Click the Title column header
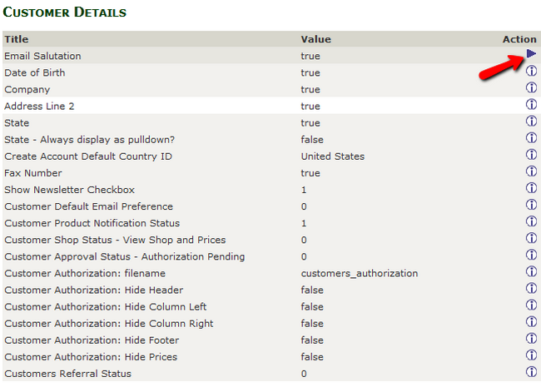 [x=16, y=39]
